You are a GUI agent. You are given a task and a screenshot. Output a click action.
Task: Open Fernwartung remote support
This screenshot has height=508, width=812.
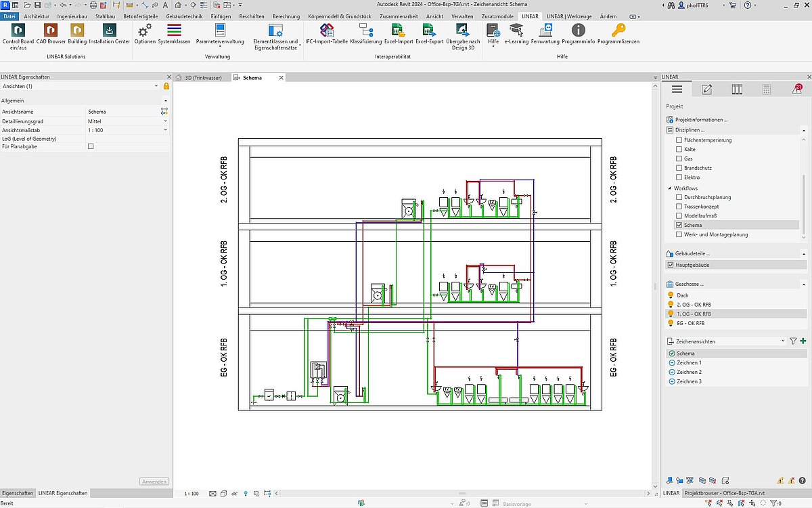pyautogui.click(x=545, y=31)
